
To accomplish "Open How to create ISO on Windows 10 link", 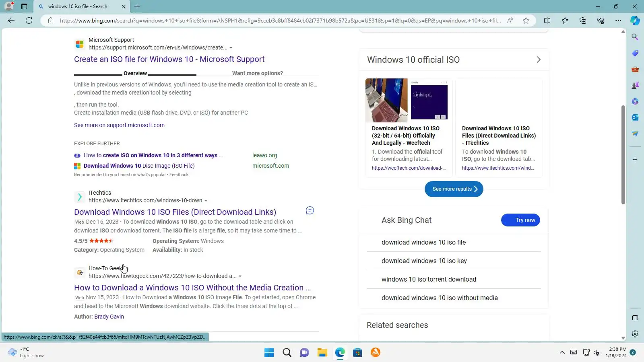I will point(153,155).
